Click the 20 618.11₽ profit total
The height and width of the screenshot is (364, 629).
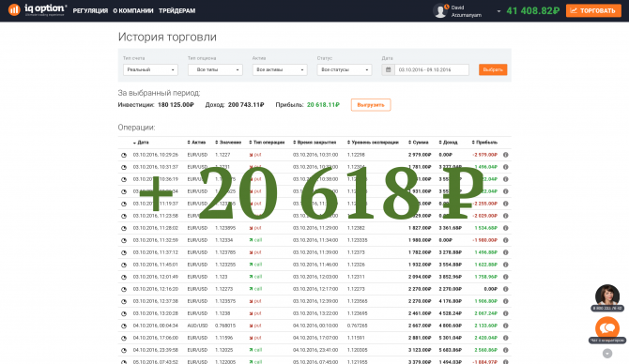coord(323,105)
